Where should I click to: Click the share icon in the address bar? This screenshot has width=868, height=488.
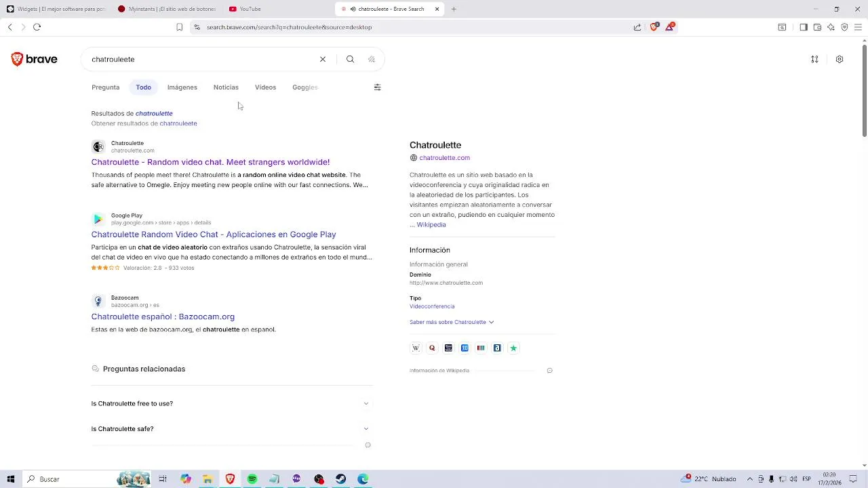click(637, 27)
